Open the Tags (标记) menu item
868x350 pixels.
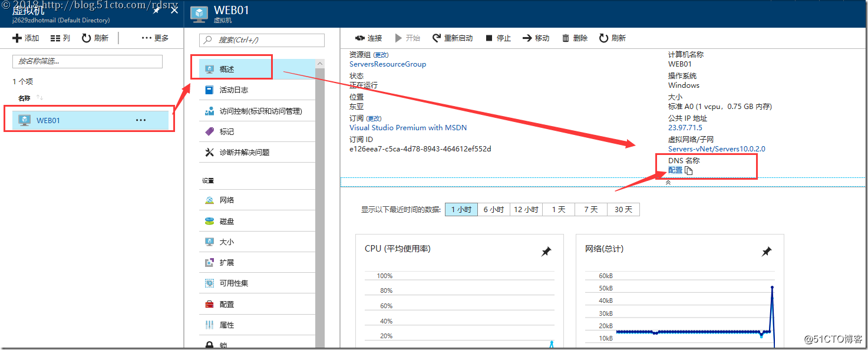coord(257,131)
